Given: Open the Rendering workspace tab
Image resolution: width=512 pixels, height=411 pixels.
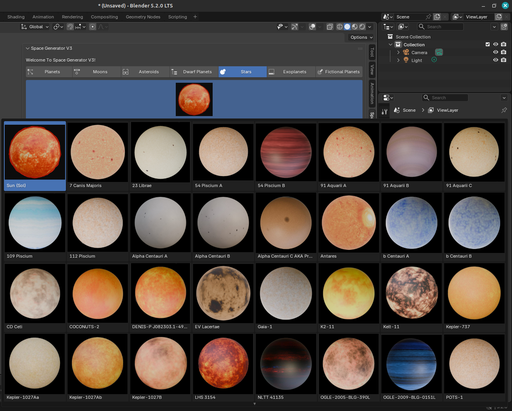Looking at the screenshot, I should (72, 17).
